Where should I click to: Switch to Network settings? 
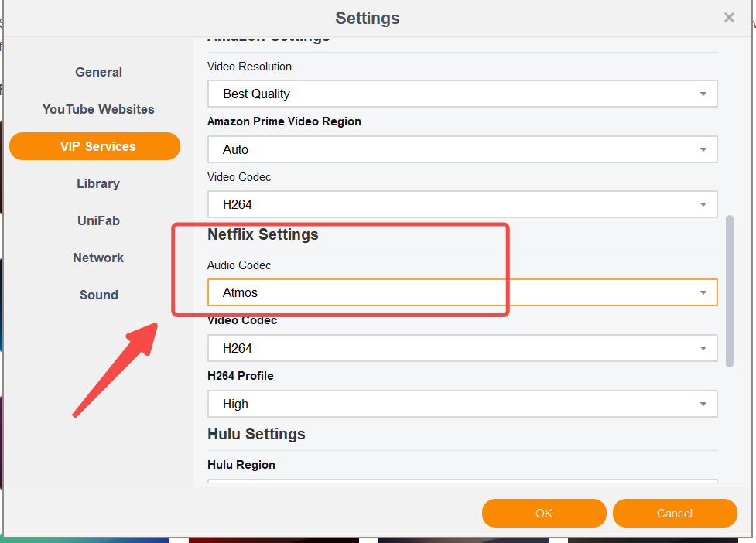coord(98,258)
